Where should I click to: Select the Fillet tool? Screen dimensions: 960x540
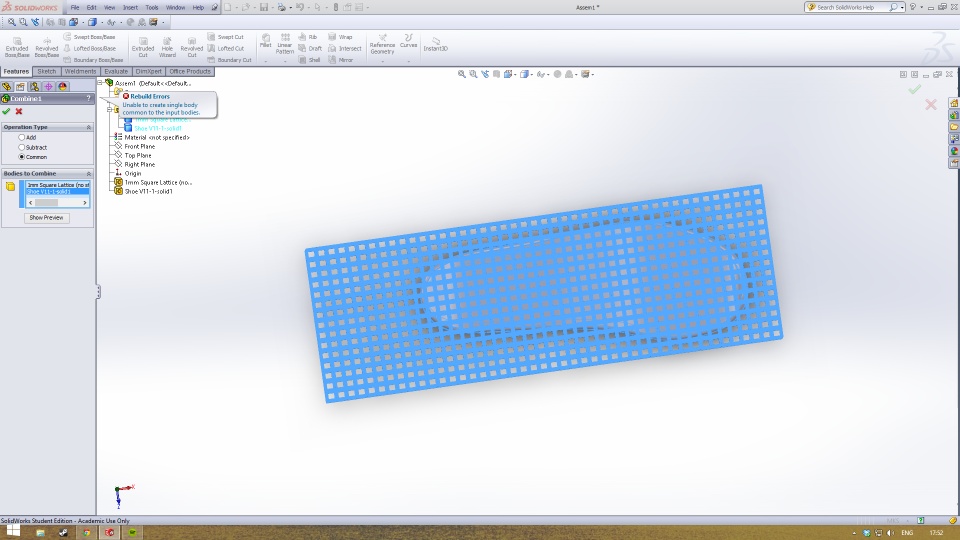(x=265, y=42)
